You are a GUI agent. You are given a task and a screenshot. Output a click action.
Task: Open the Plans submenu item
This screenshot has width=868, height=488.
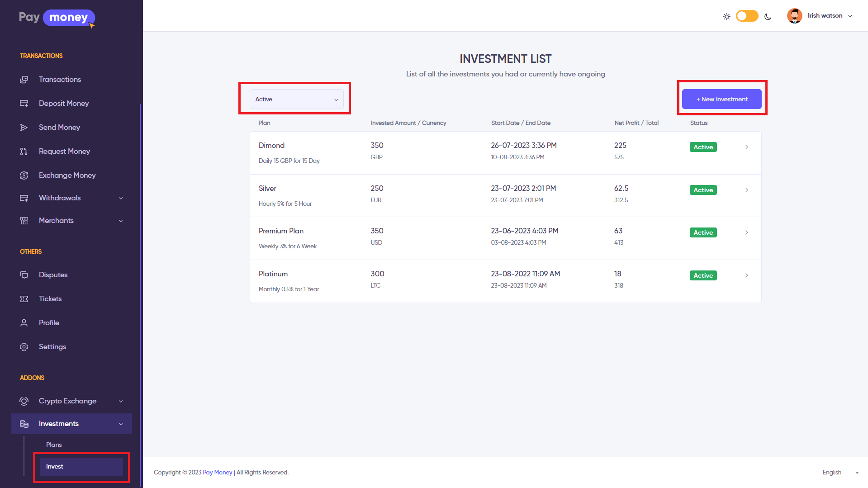click(x=54, y=445)
